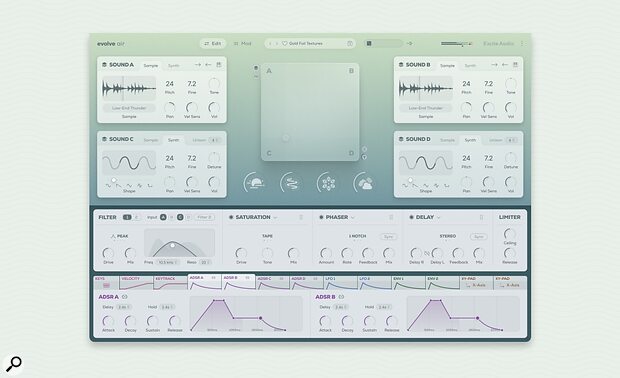Select the VELOCITY modulator tab
620x378 pixels.
(x=136, y=283)
